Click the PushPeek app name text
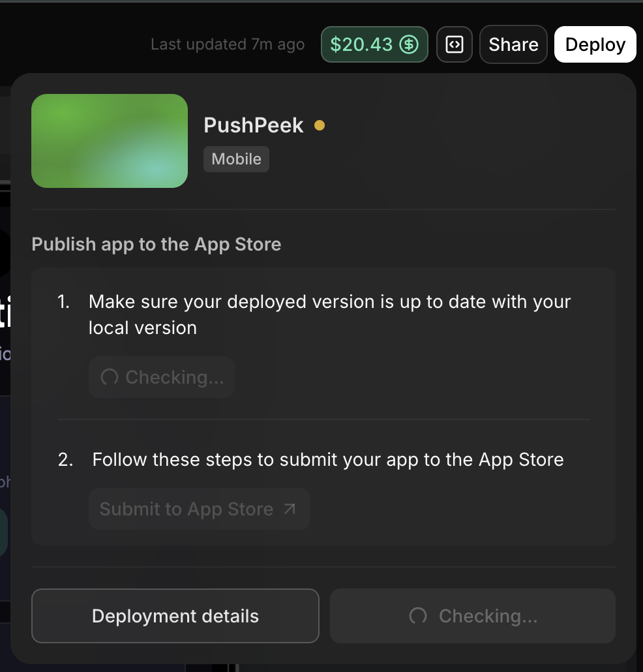This screenshot has width=643, height=672. (253, 125)
